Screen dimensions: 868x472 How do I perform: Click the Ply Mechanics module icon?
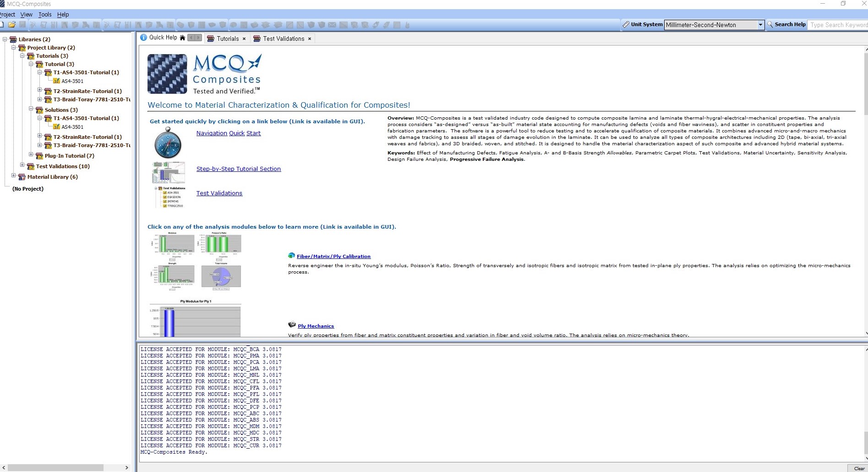click(292, 325)
